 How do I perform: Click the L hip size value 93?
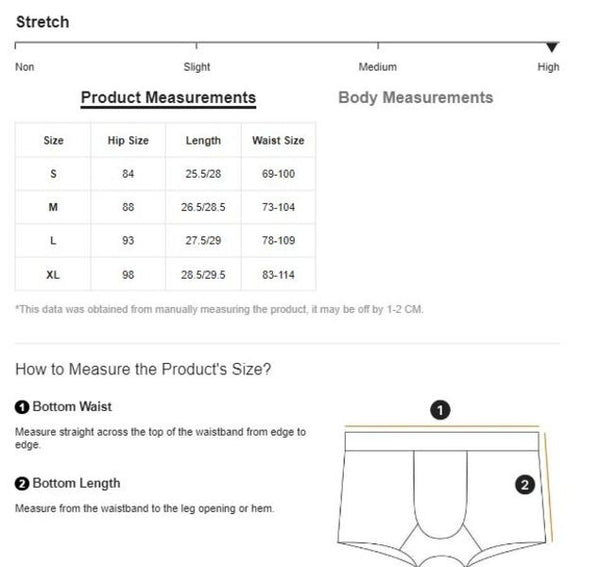(128, 241)
